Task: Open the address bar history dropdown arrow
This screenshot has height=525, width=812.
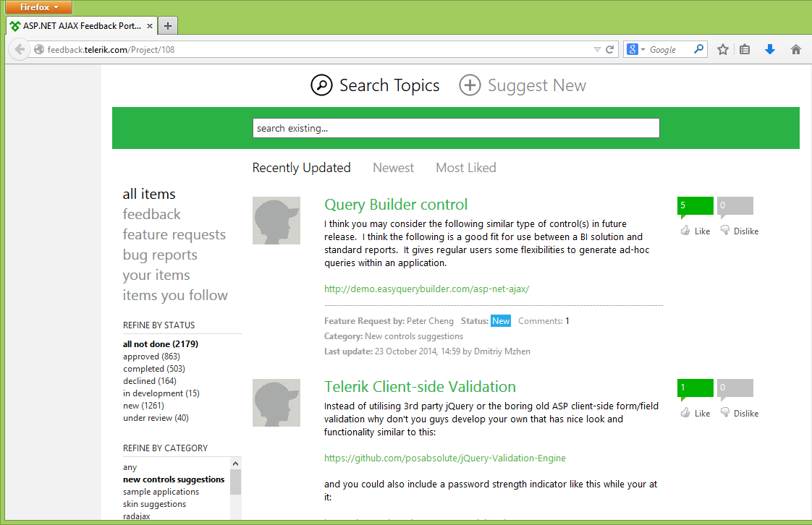Action: click(x=597, y=50)
